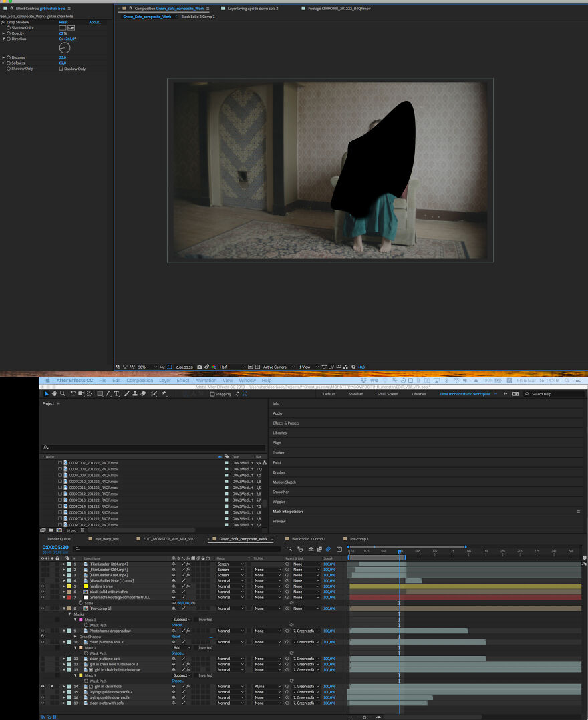588x720 pixels.
Task: Click Opacity stopwatch in Effect Controls
Action: coord(9,33)
